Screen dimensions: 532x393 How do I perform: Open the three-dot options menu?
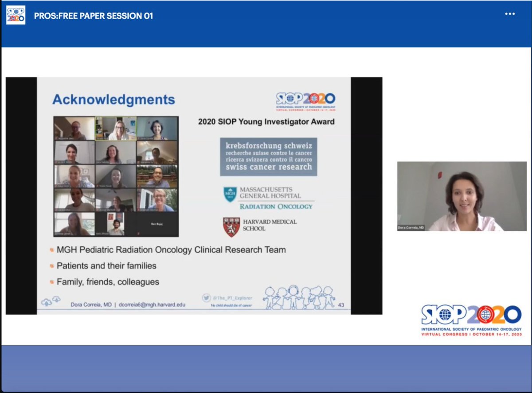pyautogui.click(x=510, y=14)
